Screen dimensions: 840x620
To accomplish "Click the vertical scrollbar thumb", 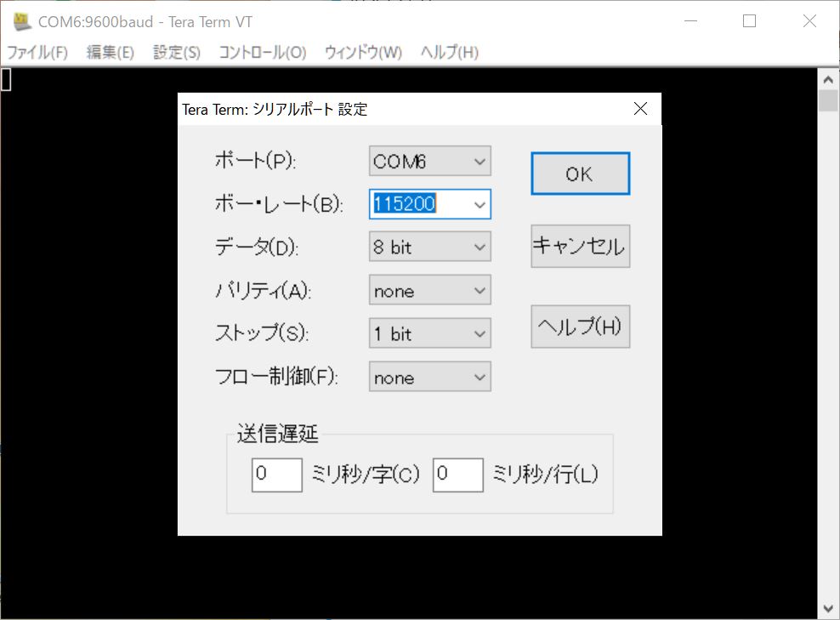I will tap(828, 100).
